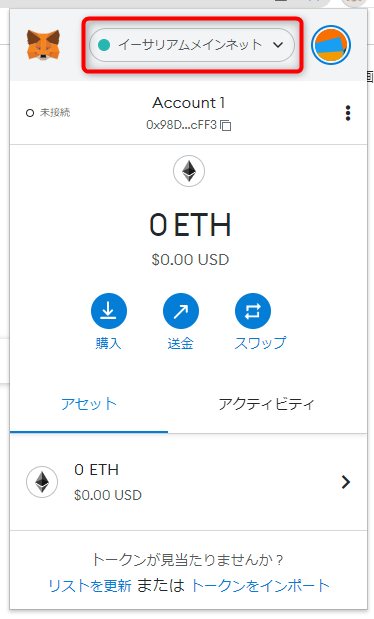Click the 未接続 connection status indicator
Screen dimensions: 374x619
pyautogui.click(x=48, y=113)
